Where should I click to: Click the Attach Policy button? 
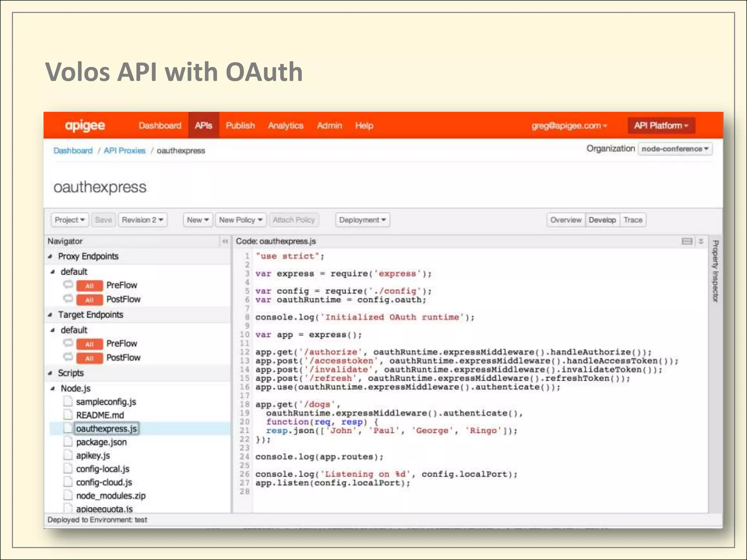click(x=294, y=220)
